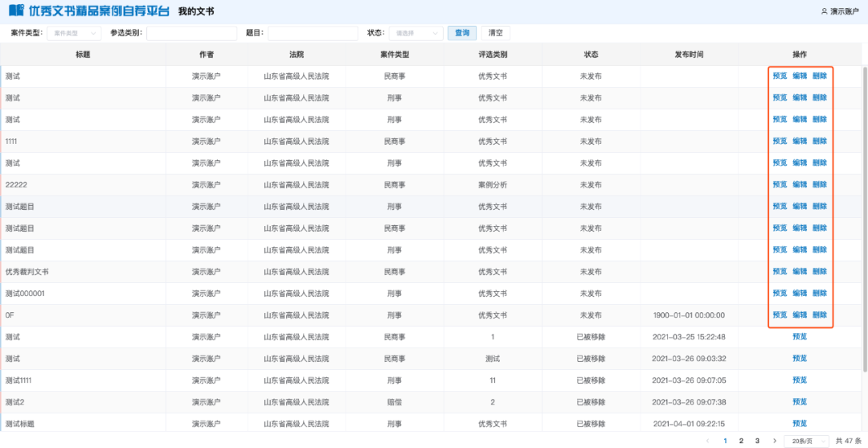
Task: Delete the 优秀裁判文书 document
Action: click(x=819, y=271)
